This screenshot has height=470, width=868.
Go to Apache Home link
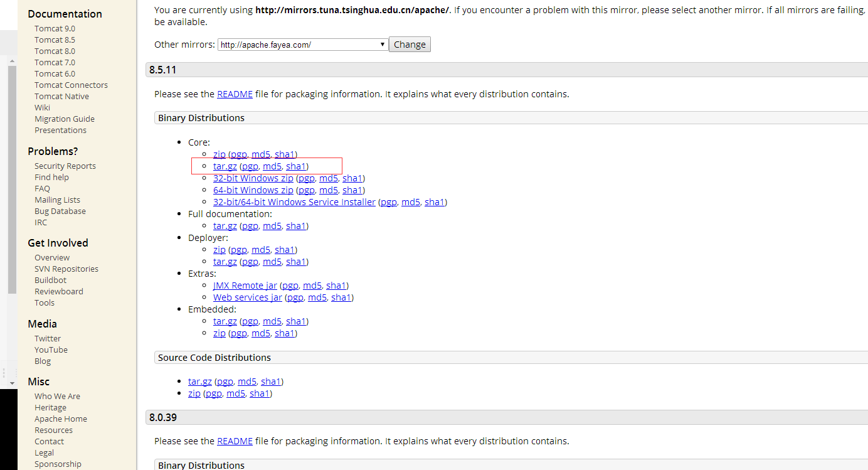61,419
